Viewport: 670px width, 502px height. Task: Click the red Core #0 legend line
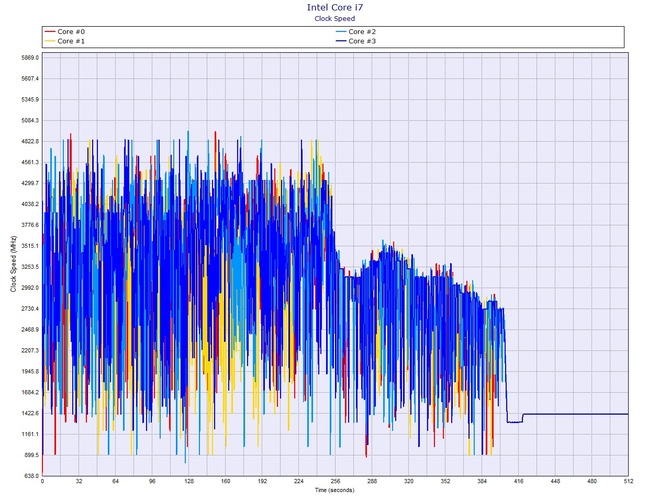[50, 32]
